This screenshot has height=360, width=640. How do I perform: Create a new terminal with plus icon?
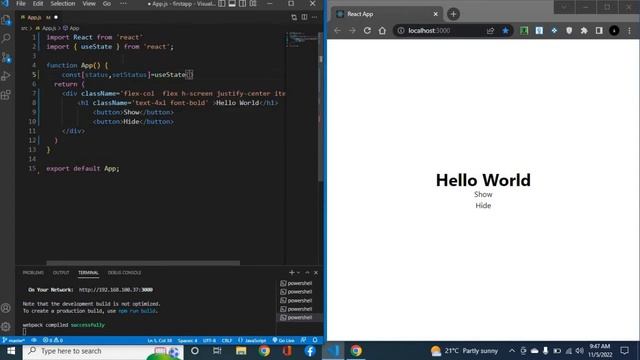[x=291, y=272]
